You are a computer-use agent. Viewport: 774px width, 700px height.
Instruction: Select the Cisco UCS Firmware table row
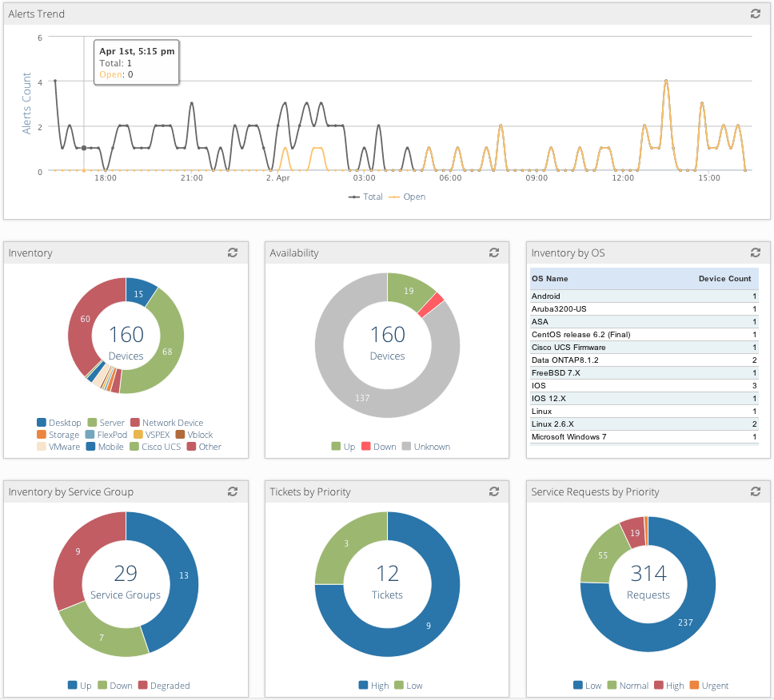pos(644,348)
